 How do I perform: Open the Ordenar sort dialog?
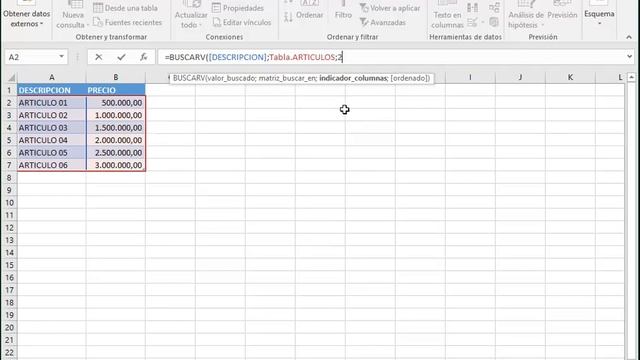click(309, 10)
